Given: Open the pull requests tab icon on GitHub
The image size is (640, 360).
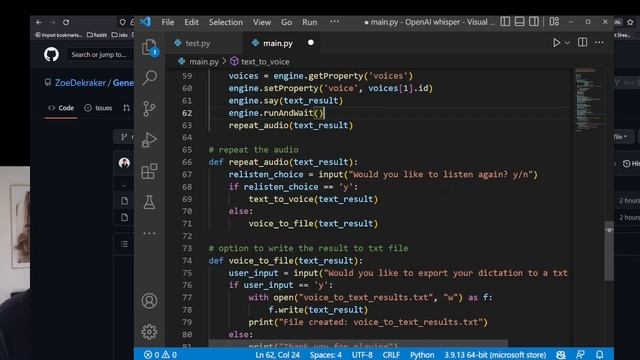Looking at the screenshot, I should (x=127, y=108).
